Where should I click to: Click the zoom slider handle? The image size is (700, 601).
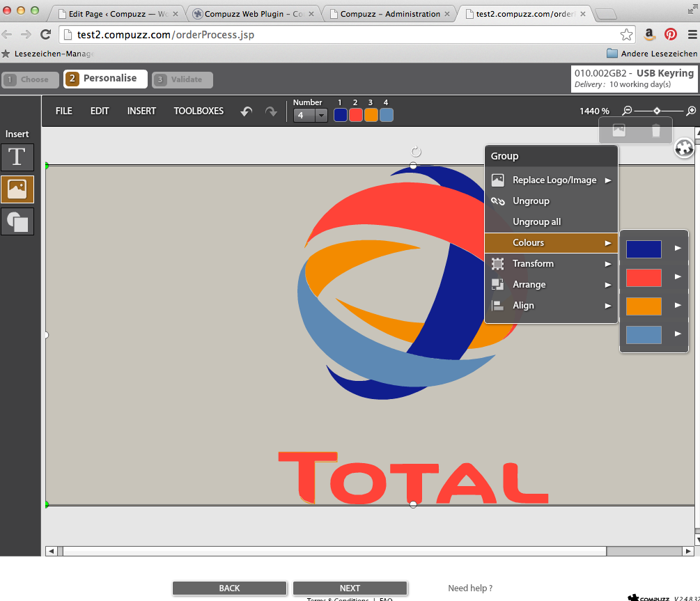(657, 111)
